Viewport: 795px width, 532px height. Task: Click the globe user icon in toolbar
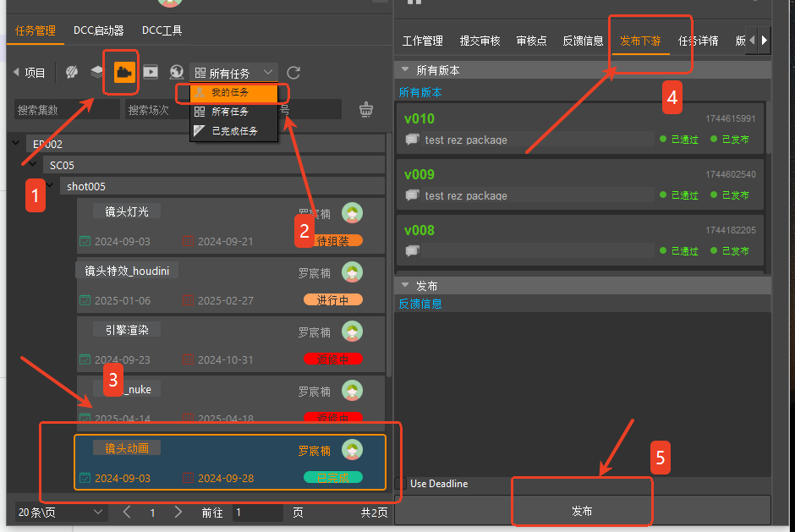coord(177,73)
